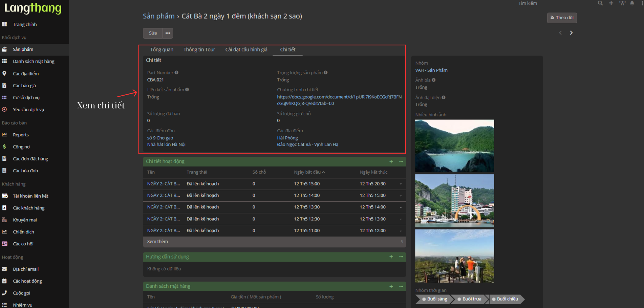Open the Cát Bà bay beach thumbnail

tap(454, 146)
